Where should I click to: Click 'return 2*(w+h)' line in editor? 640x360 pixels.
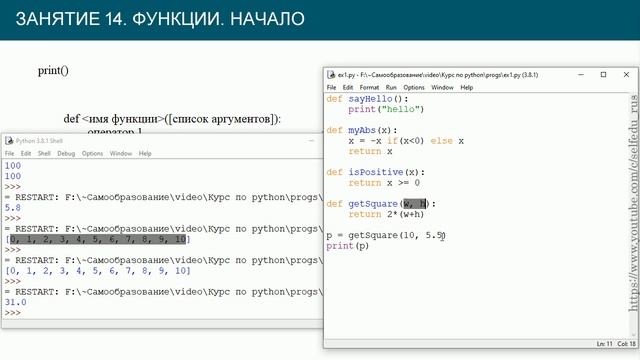386,214
